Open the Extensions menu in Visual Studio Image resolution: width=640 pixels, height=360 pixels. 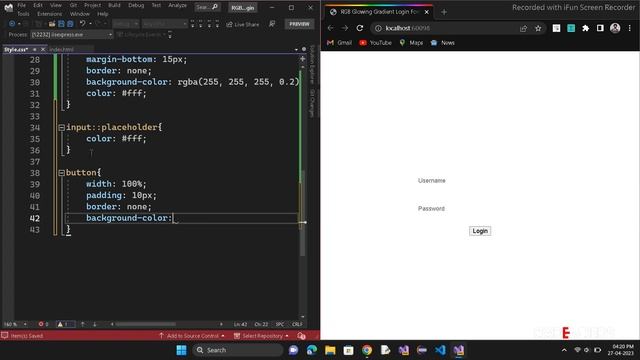tap(49, 14)
